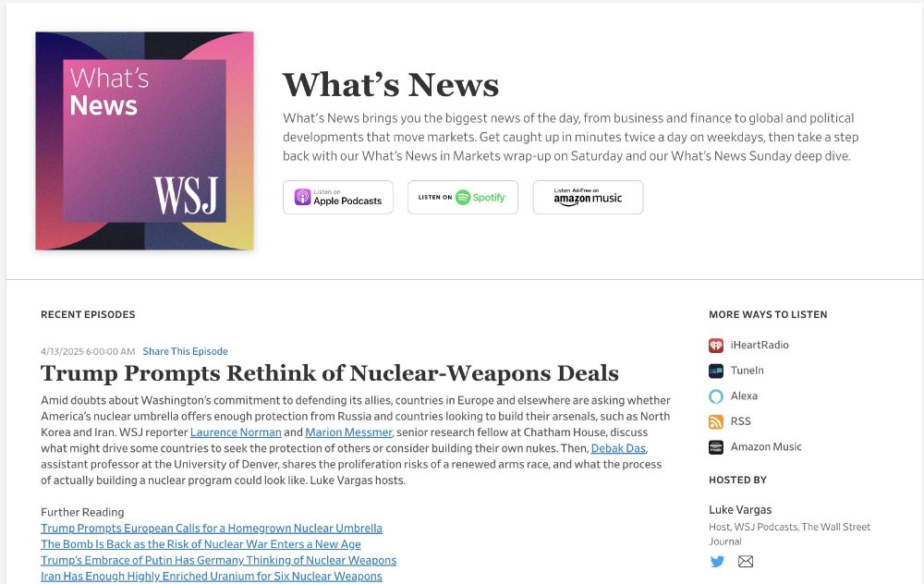The height and width of the screenshot is (584, 924).
Task: Click the host name Luke Vargas
Action: (740, 510)
